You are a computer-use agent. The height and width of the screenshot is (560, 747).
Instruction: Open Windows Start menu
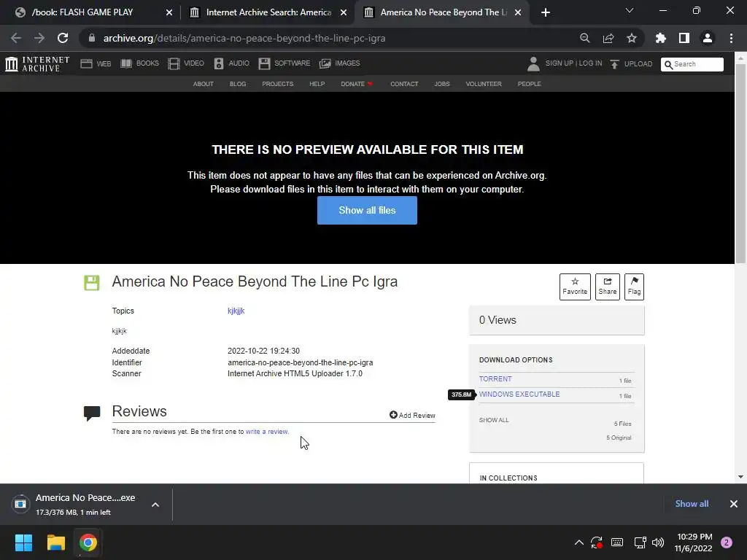tap(23, 542)
